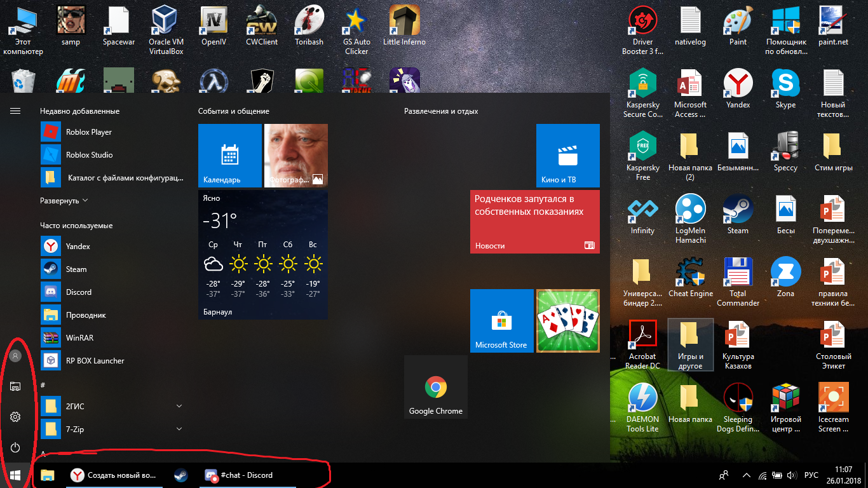This screenshot has height=488, width=868.
Task: Select Oracle VM VirtualBox desktop icon
Action: tap(166, 30)
